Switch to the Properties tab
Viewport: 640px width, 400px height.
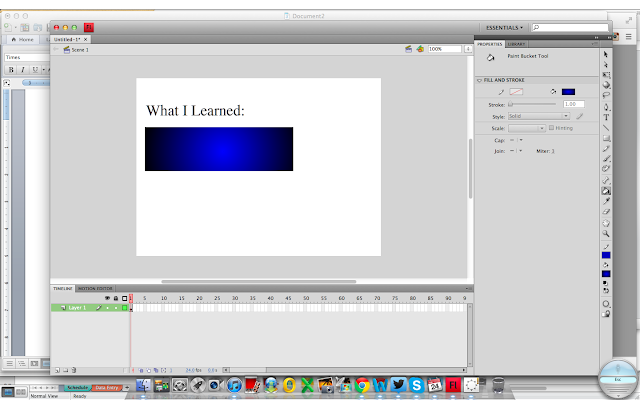click(489, 44)
